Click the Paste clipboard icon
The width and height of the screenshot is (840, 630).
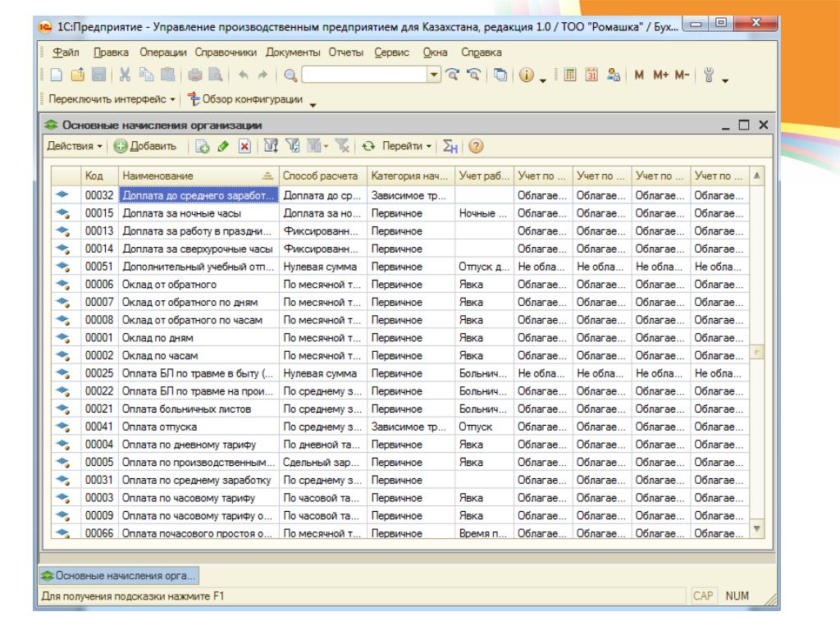pos(167,75)
